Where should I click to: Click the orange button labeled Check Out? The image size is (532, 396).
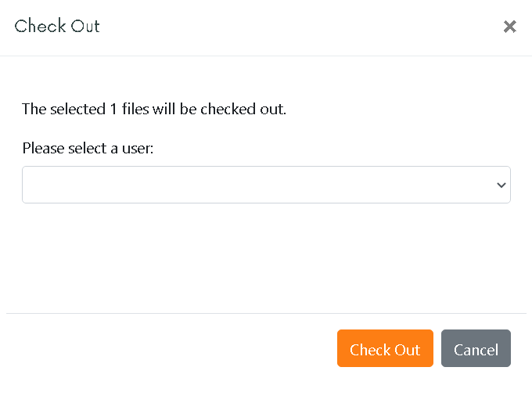pos(385,348)
